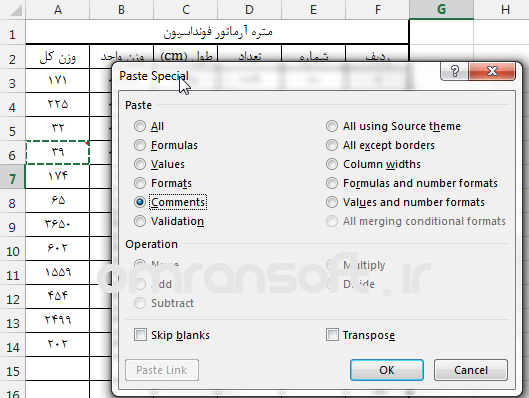Click cell A5 with value ۳۲
529x398 pixels.
[x=58, y=129]
